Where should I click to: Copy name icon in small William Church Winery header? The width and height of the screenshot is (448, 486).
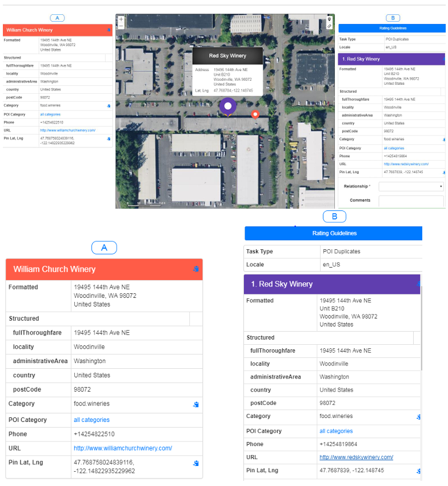click(x=109, y=30)
